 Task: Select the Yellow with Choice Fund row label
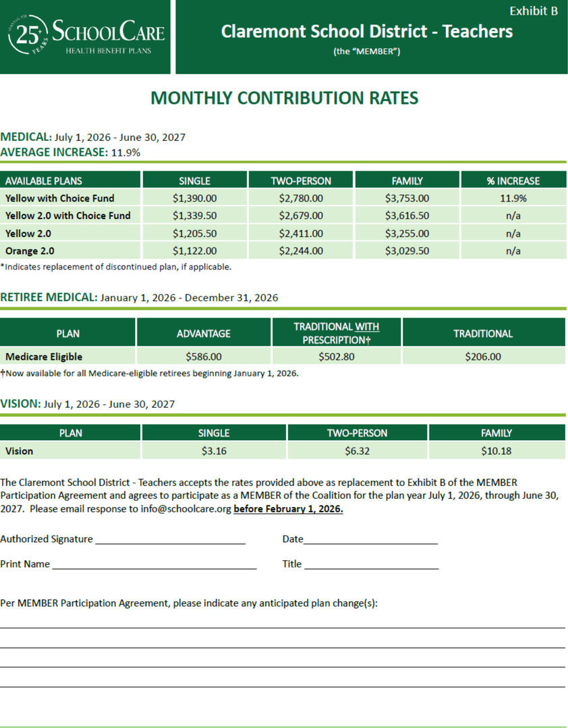pyautogui.click(x=60, y=198)
